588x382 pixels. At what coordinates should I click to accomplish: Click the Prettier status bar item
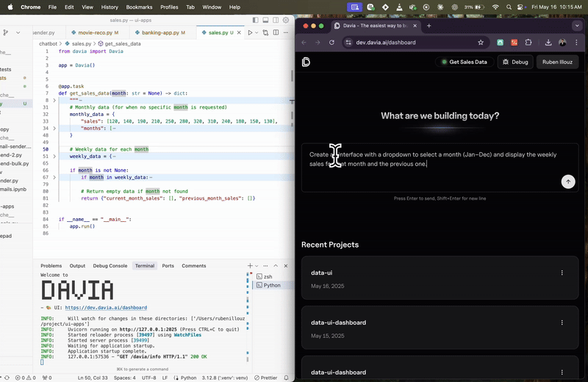point(266,378)
